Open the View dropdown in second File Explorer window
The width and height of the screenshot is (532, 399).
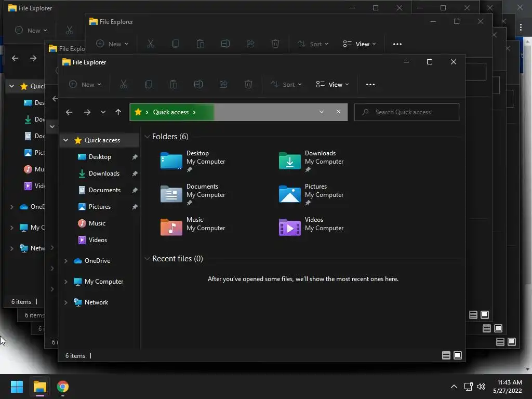point(360,44)
